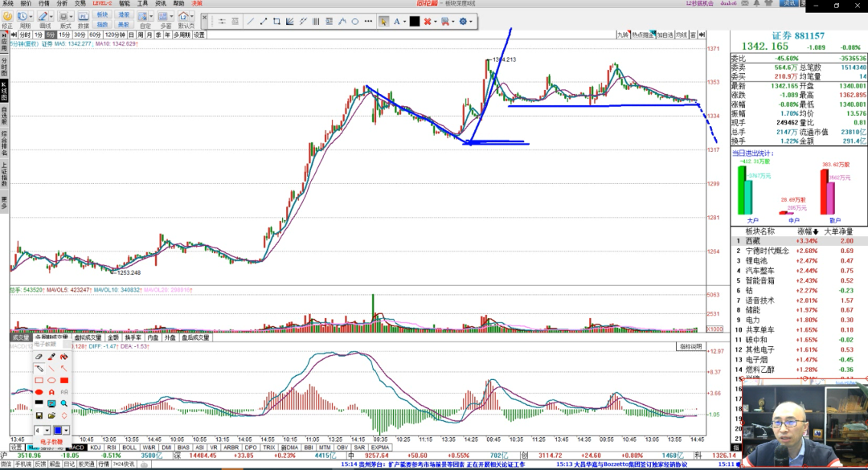Viewport: 868px width, 470px height.
Task: Switch chart to the 15分 period
Action: click(64, 35)
